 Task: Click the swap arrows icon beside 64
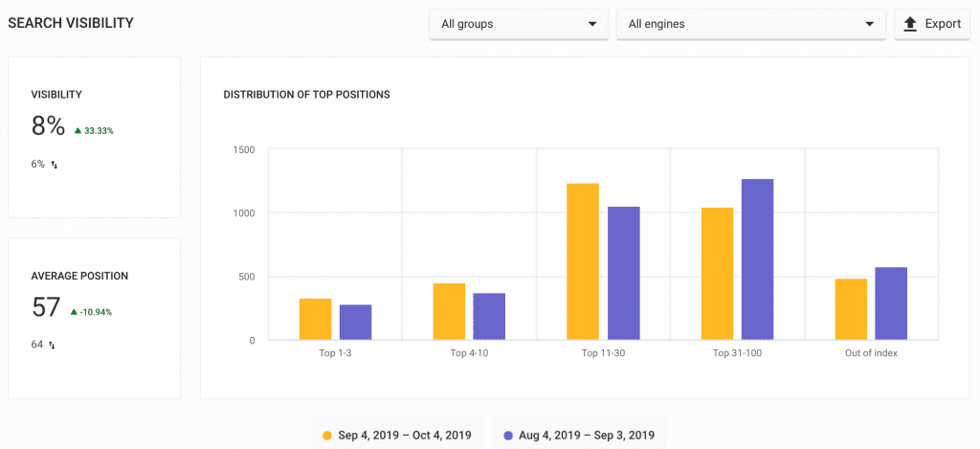[52, 345]
